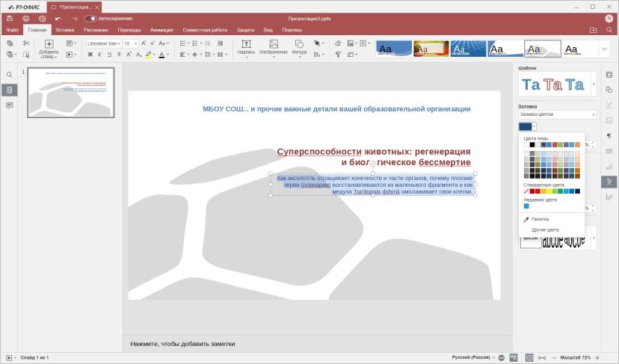The width and height of the screenshot is (619, 364).
Task: Pick the yellow swatch in standard colors
Action: tap(549, 191)
